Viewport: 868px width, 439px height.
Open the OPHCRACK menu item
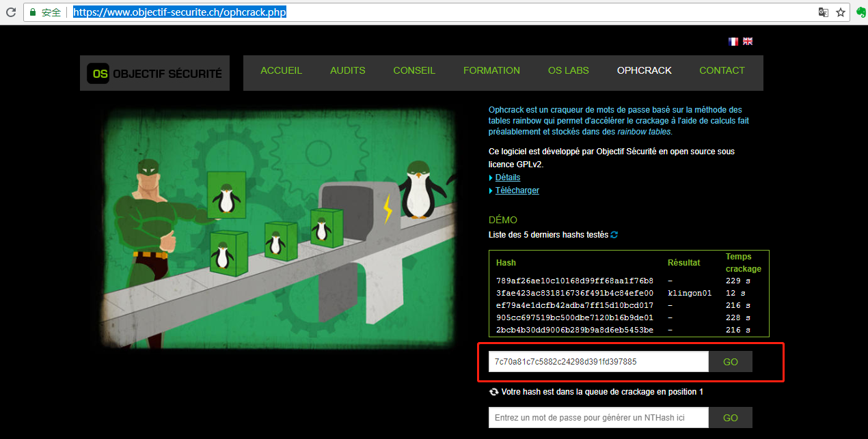[644, 70]
